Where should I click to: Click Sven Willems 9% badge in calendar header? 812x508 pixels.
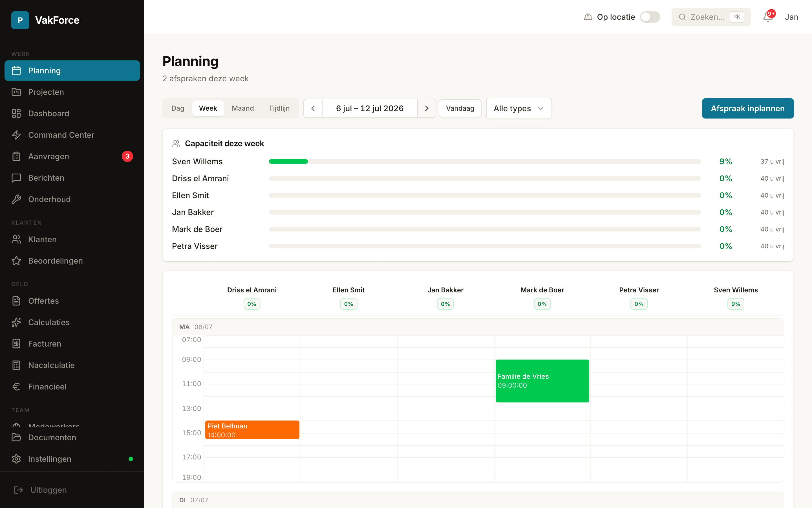point(736,304)
